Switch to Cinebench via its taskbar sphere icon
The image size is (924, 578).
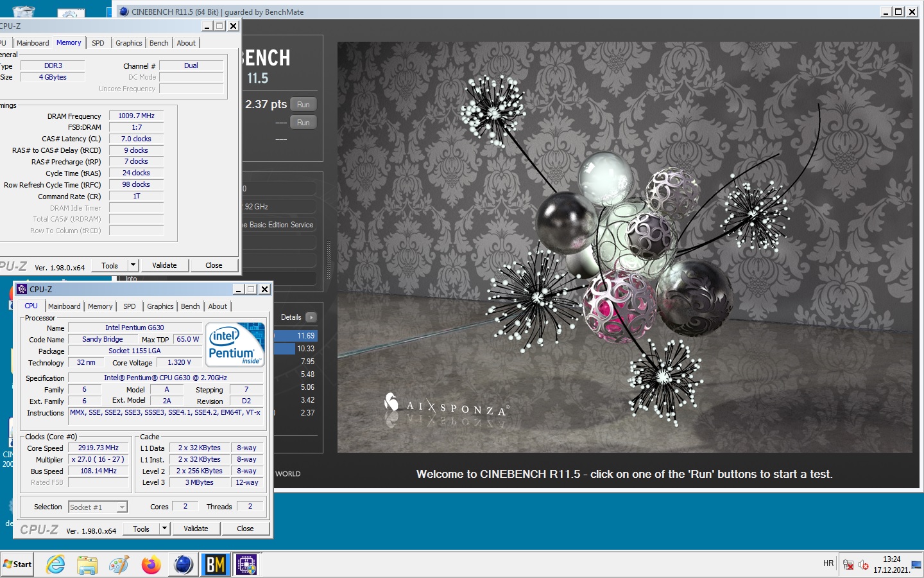[x=184, y=565]
